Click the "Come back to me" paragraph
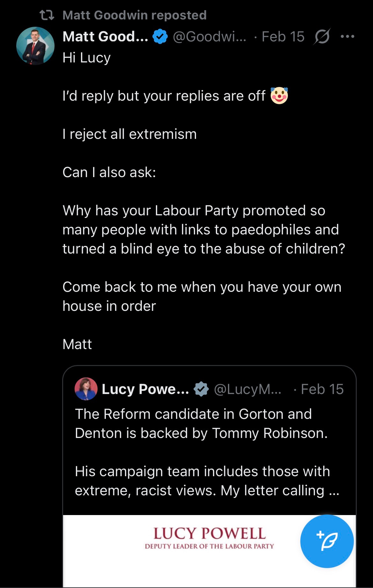 (202, 296)
